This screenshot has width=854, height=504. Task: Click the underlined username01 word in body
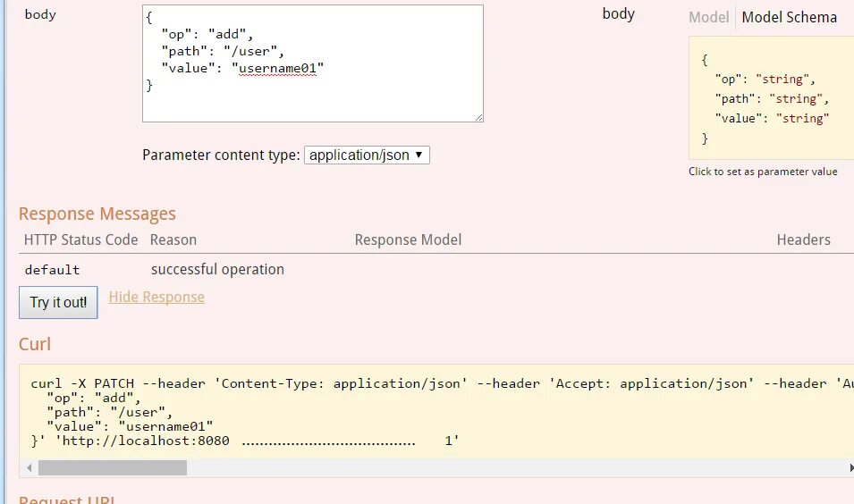pyautogui.click(x=276, y=67)
